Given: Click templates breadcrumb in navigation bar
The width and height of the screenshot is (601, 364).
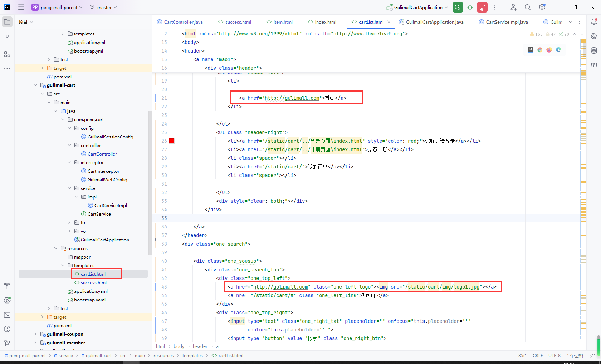Looking at the screenshot, I should pyautogui.click(x=192, y=356).
